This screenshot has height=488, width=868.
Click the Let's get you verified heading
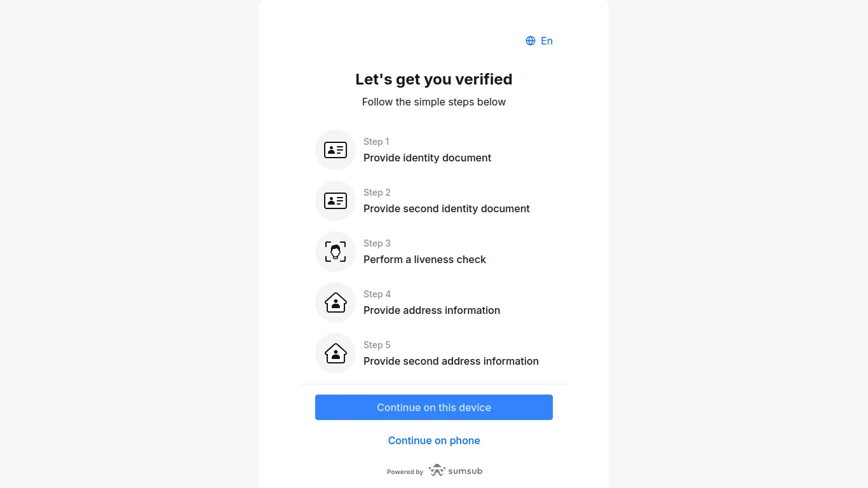pyautogui.click(x=434, y=79)
